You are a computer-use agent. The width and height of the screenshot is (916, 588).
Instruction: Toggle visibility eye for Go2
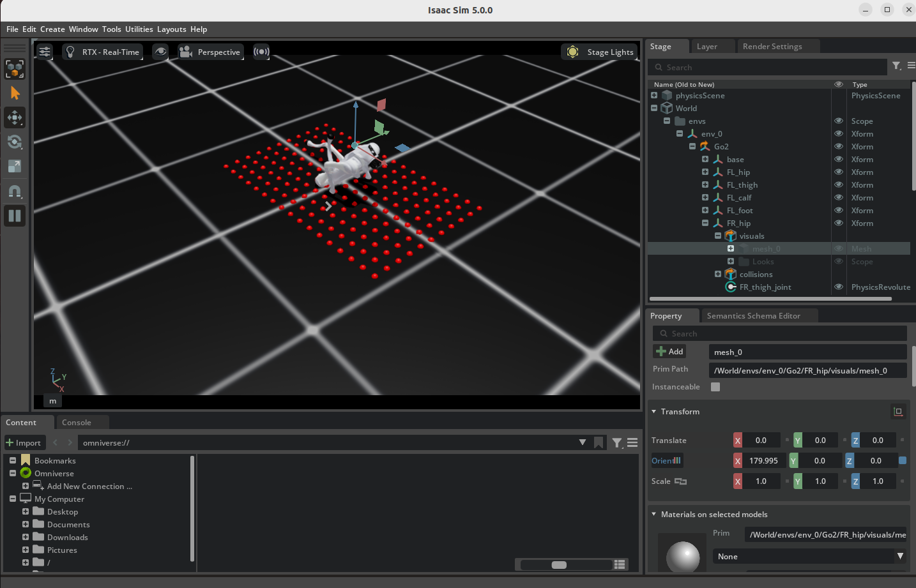(839, 146)
